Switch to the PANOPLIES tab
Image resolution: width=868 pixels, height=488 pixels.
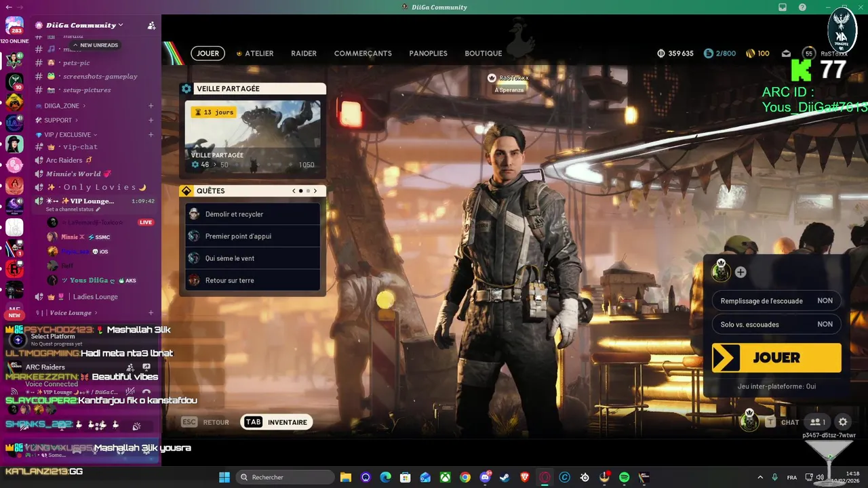pos(428,54)
